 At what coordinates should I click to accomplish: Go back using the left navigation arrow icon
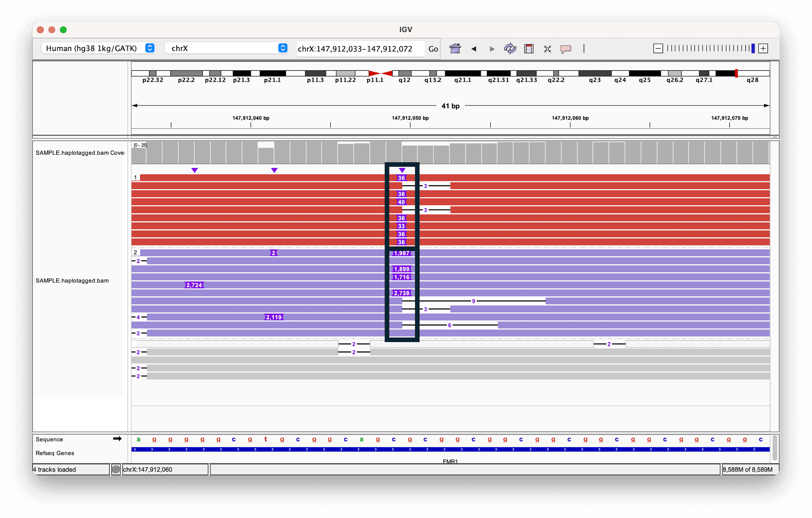tap(474, 49)
